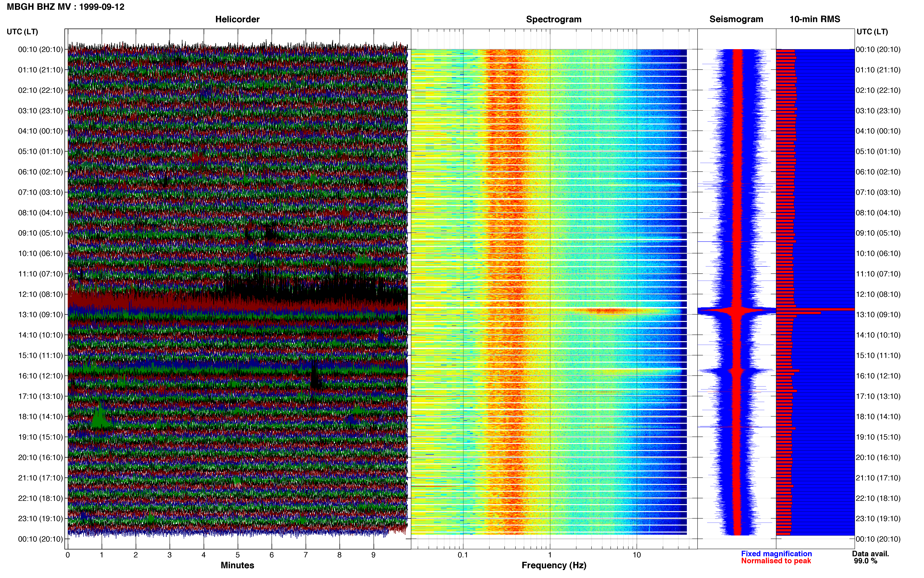Click '04:10 (00:10)' label left of Helicorder

click(x=41, y=131)
